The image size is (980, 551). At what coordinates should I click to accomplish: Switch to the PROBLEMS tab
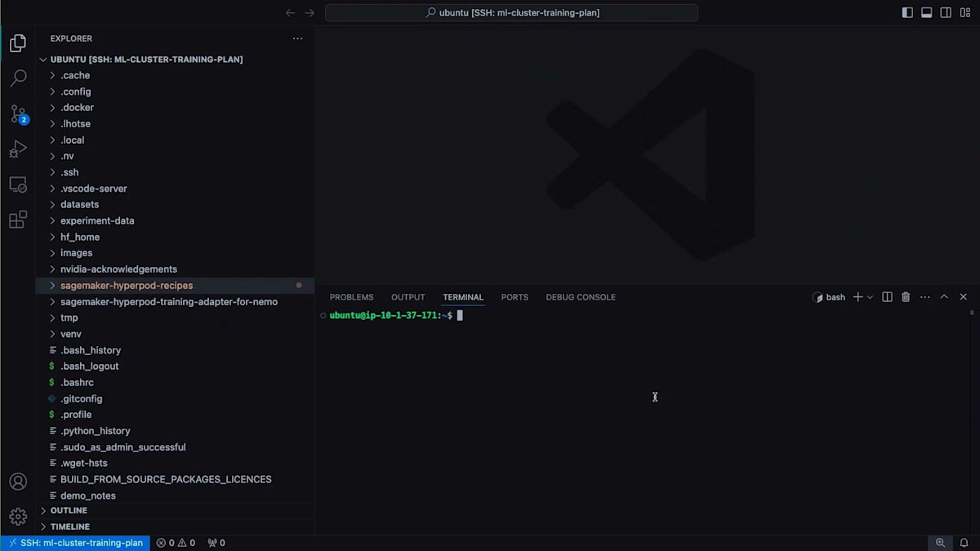pyautogui.click(x=351, y=297)
